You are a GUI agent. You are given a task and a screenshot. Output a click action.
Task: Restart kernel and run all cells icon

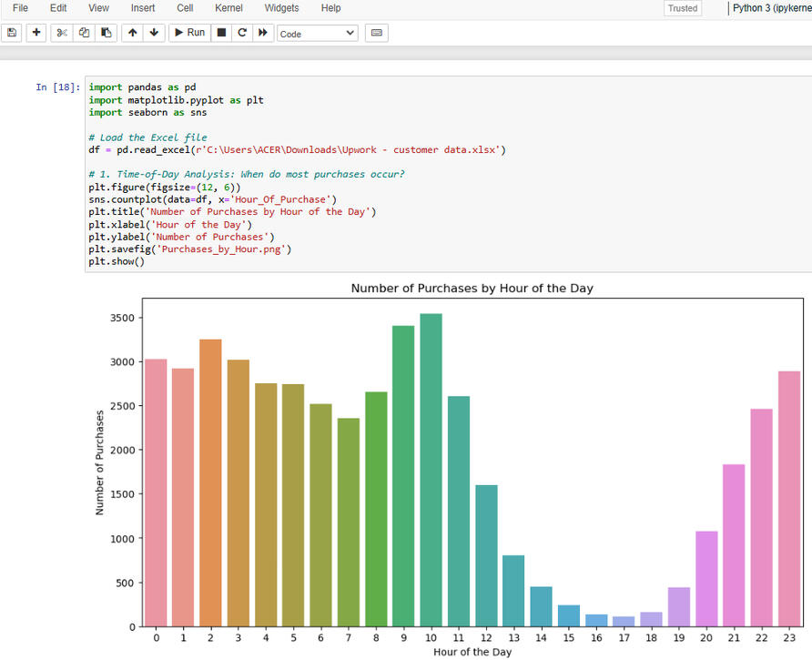(x=263, y=33)
